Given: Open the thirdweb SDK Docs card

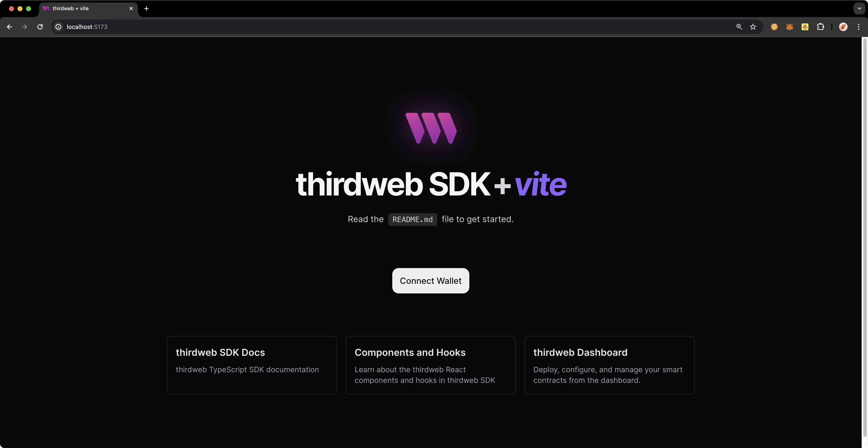Looking at the screenshot, I should coord(252,365).
